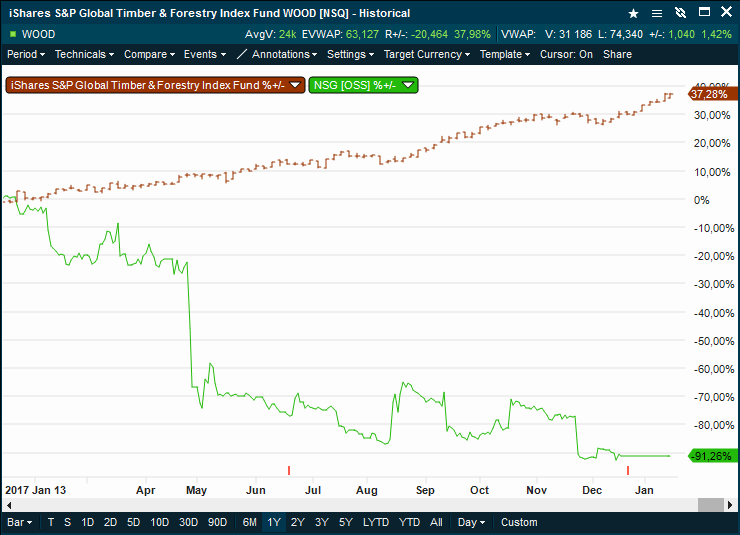740x535 pixels.
Task: Close the historical chart window
Action: tap(726, 12)
